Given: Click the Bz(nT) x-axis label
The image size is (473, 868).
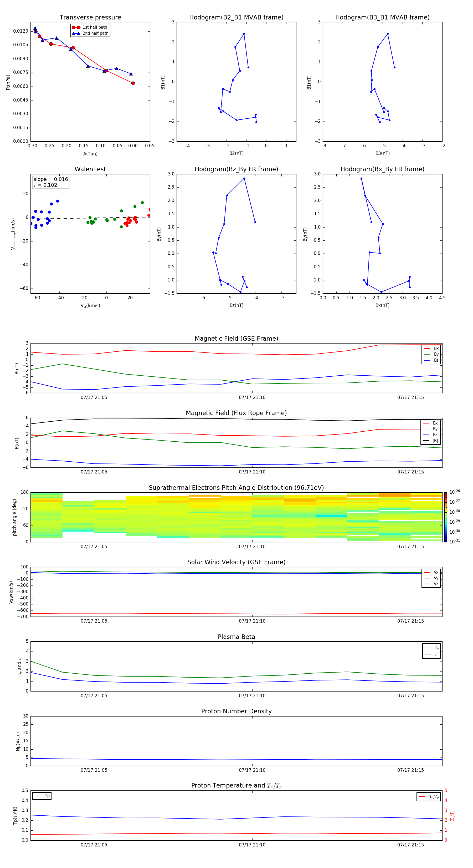Looking at the screenshot, I should (x=236, y=305).
